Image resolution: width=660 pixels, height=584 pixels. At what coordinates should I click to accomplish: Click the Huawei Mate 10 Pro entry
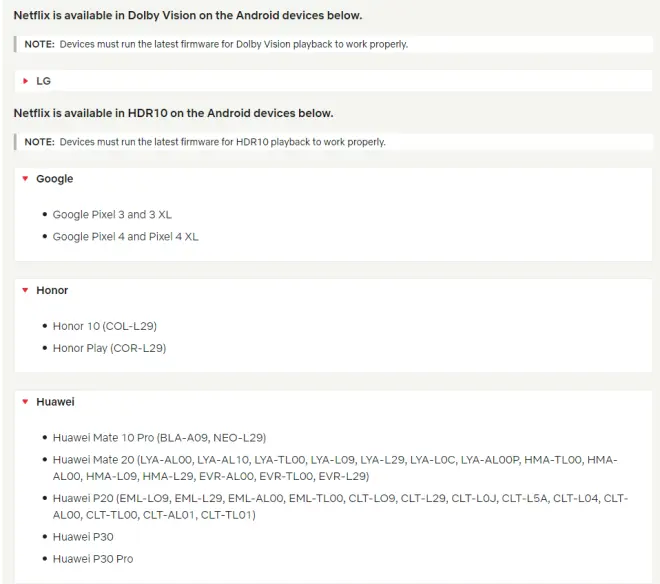(x=159, y=437)
